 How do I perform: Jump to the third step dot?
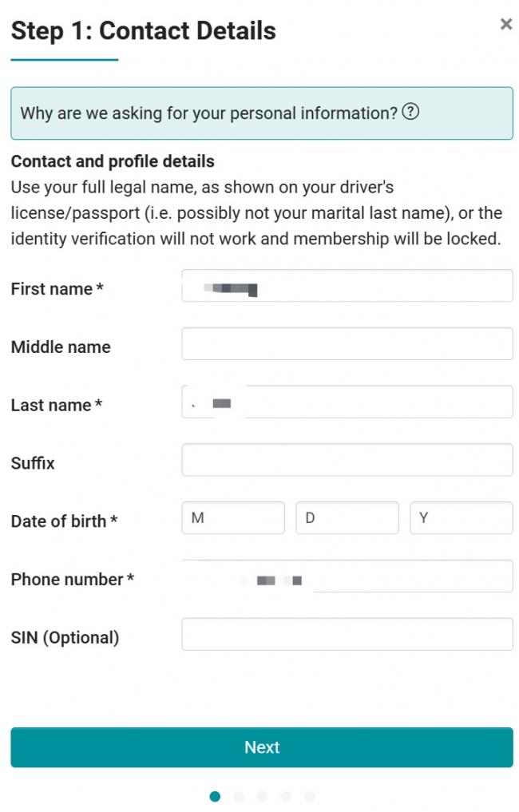pos(262,796)
